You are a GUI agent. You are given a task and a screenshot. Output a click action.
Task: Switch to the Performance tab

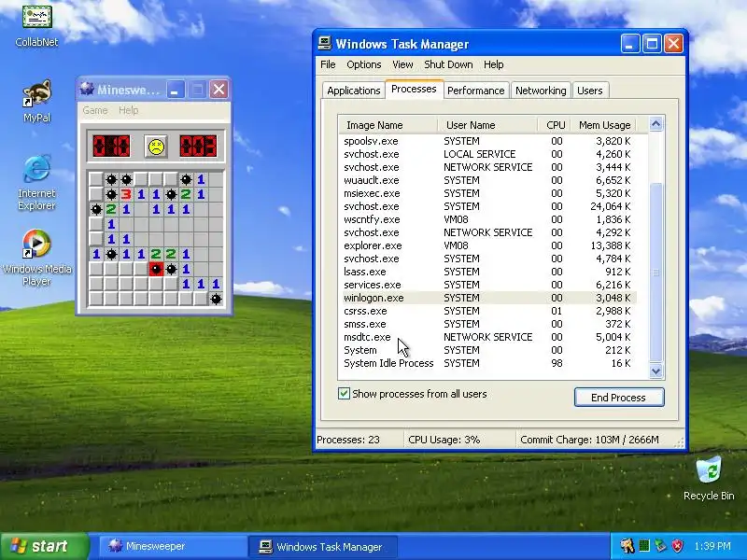pos(475,91)
